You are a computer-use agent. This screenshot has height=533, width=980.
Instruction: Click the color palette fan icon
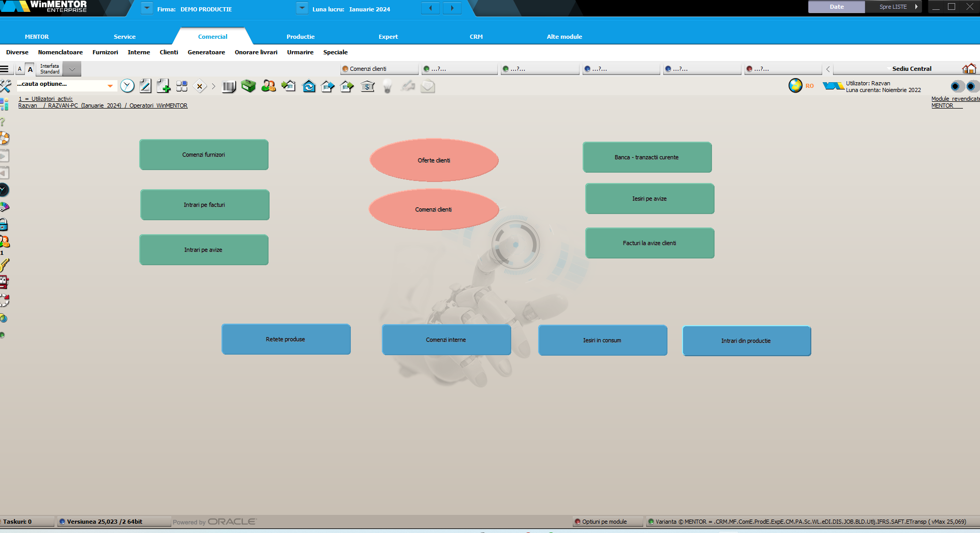[x=4, y=207]
